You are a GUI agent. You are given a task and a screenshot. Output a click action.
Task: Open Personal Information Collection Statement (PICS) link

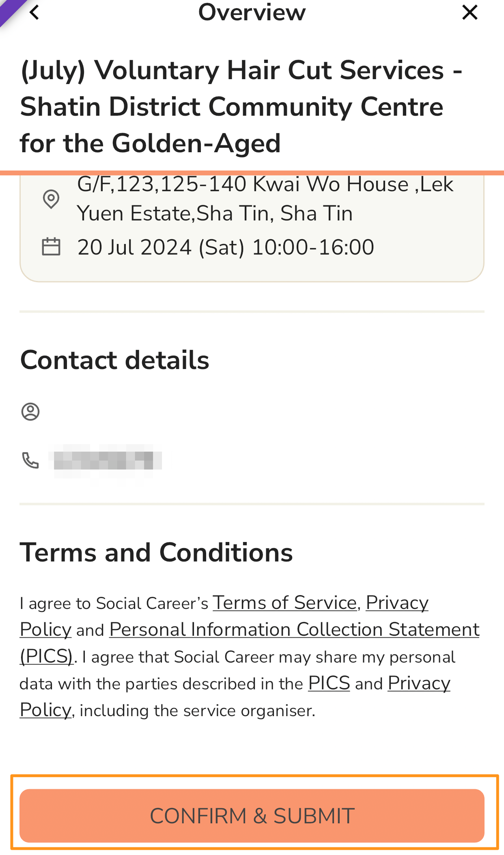(250, 643)
